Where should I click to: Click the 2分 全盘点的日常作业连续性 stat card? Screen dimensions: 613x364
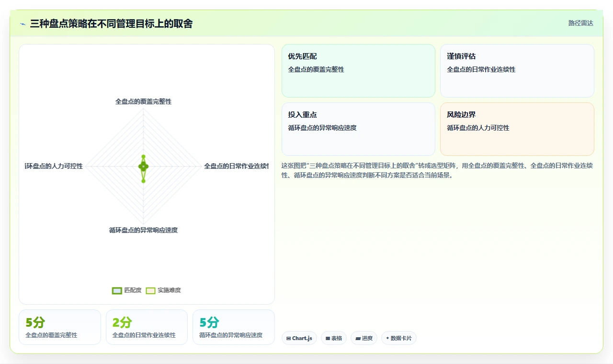coord(147,327)
